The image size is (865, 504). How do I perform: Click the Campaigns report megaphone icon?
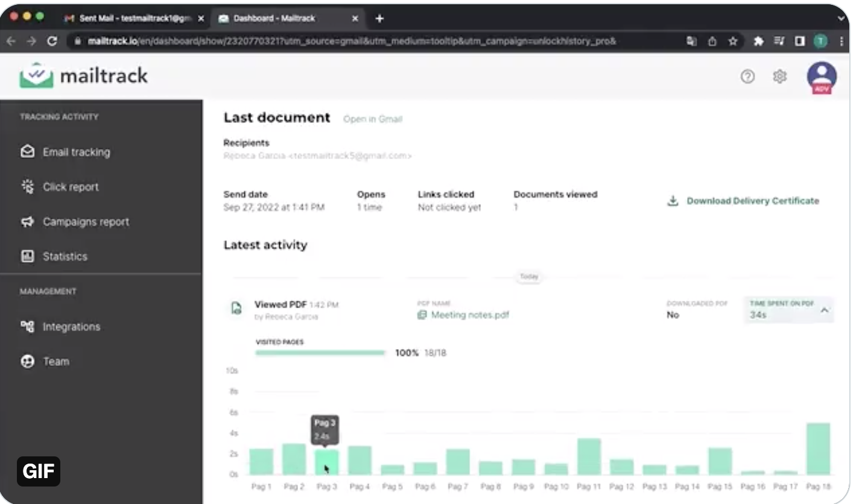[x=27, y=222]
